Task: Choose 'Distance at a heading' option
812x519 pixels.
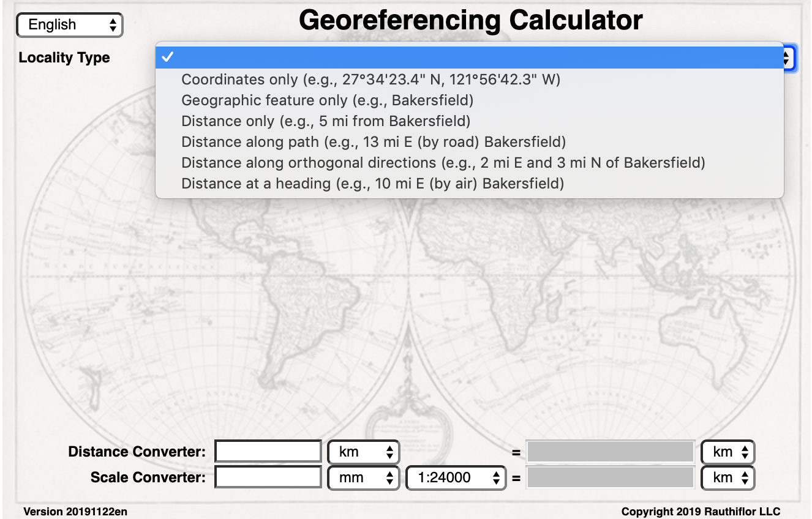Action: pos(470,184)
